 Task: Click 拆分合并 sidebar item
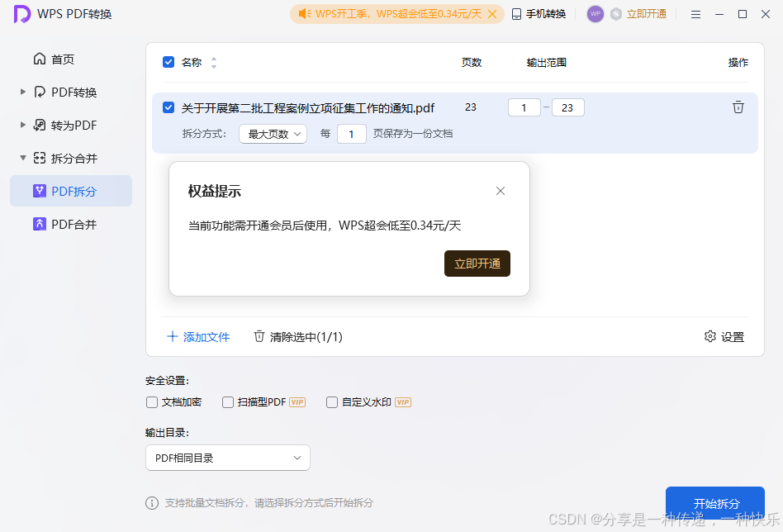pyautogui.click(x=65, y=159)
